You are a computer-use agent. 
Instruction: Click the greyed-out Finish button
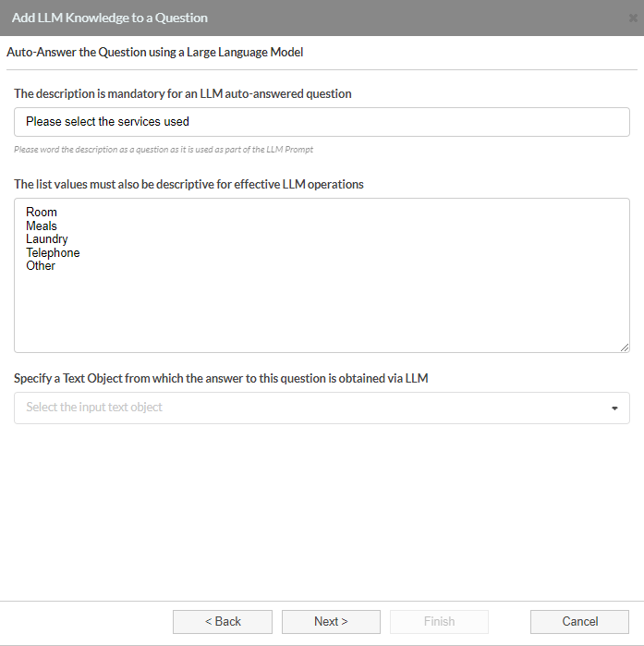click(x=440, y=622)
